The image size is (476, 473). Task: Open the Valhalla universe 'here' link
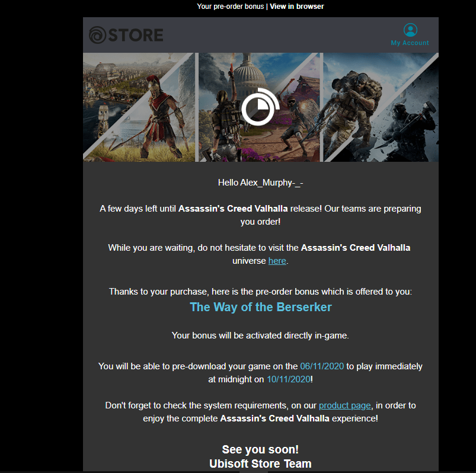pos(277,261)
